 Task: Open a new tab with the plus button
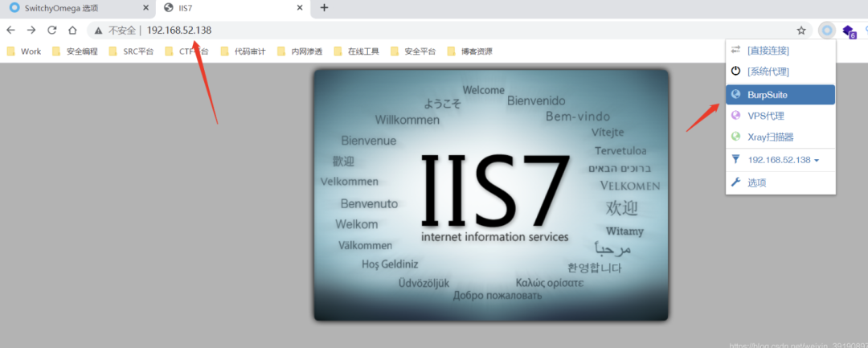325,8
